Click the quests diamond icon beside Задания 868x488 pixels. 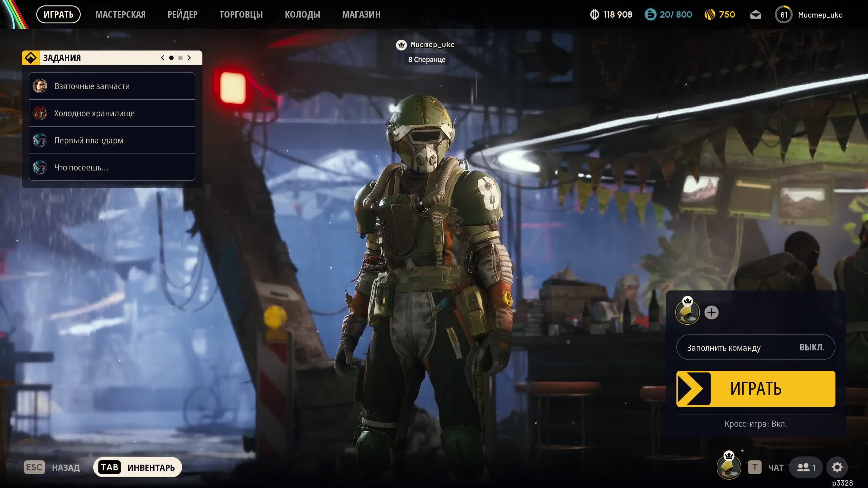[x=31, y=58]
